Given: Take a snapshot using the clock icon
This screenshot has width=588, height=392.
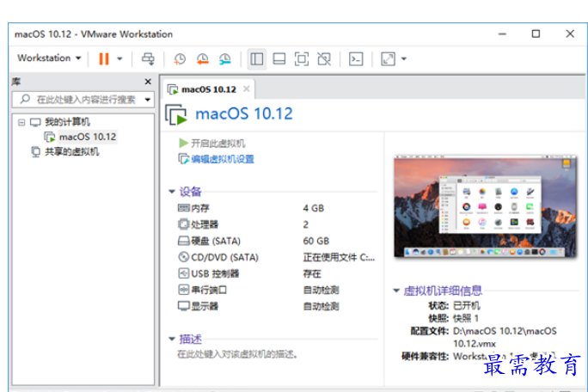Looking at the screenshot, I should tap(180, 59).
